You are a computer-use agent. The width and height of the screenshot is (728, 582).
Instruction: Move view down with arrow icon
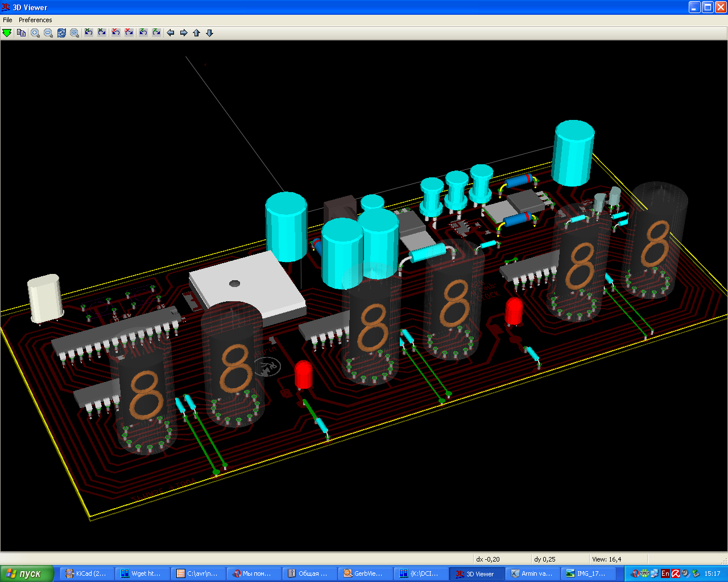click(x=209, y=33)
